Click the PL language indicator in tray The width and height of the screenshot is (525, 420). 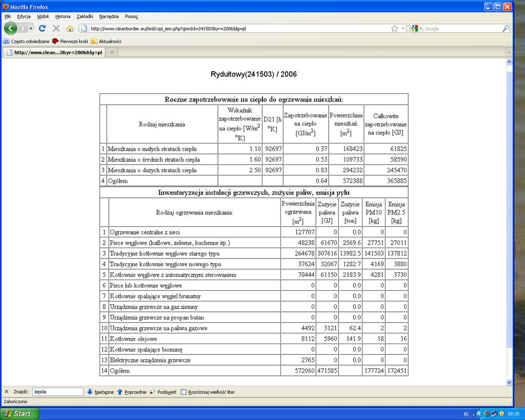point(466,414)
